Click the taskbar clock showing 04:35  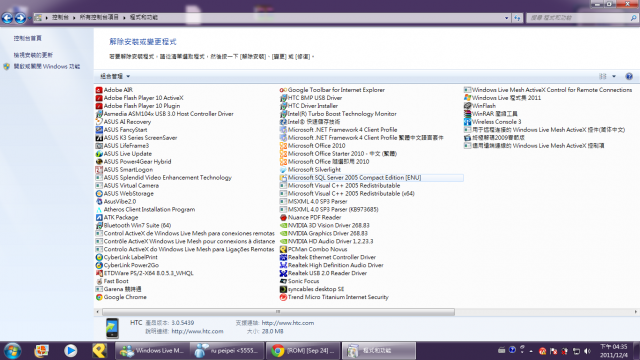613,351
